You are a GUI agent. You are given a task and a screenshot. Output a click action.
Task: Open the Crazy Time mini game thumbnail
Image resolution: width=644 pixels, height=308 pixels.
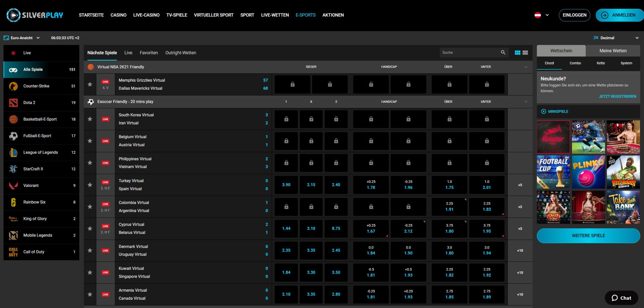point(553,207)
